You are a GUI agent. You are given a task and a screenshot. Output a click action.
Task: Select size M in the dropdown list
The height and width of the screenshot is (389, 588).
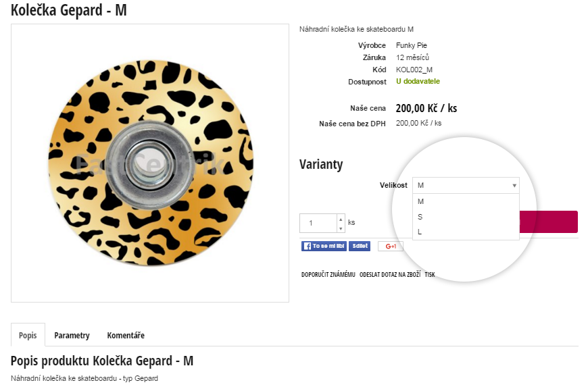(466, 202)
